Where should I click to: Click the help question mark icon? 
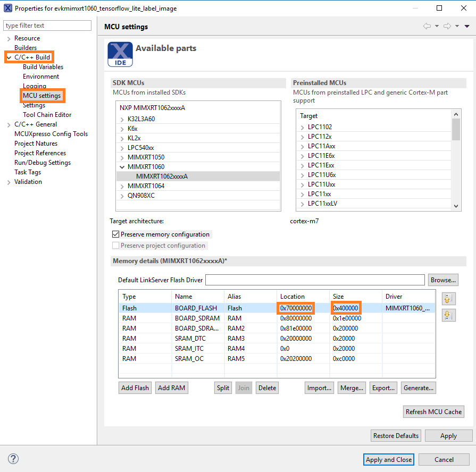coord(13,458)
